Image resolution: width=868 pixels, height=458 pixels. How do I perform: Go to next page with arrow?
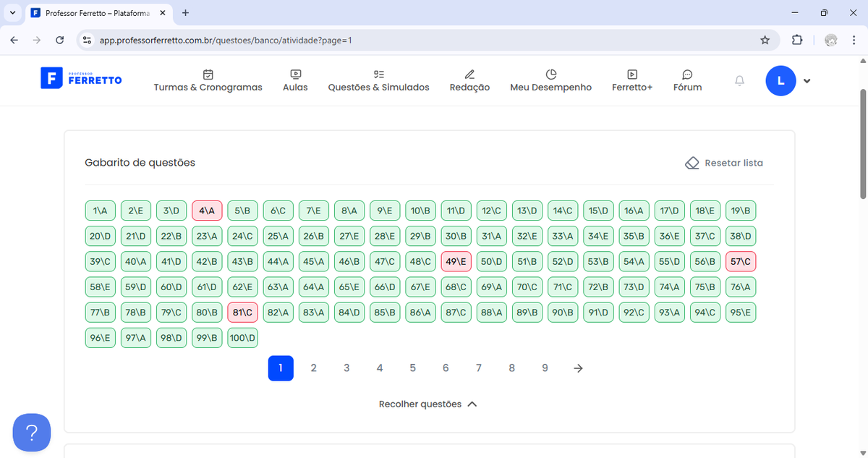[578, 368]
